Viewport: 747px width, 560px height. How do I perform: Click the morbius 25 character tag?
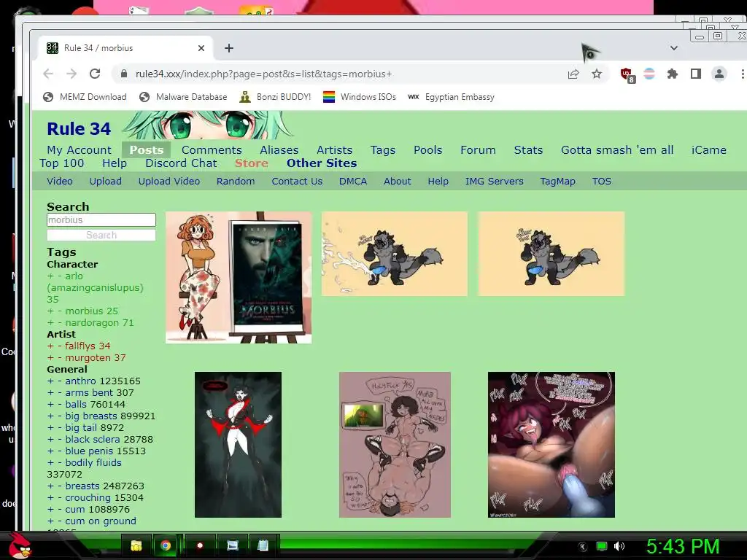91,311
